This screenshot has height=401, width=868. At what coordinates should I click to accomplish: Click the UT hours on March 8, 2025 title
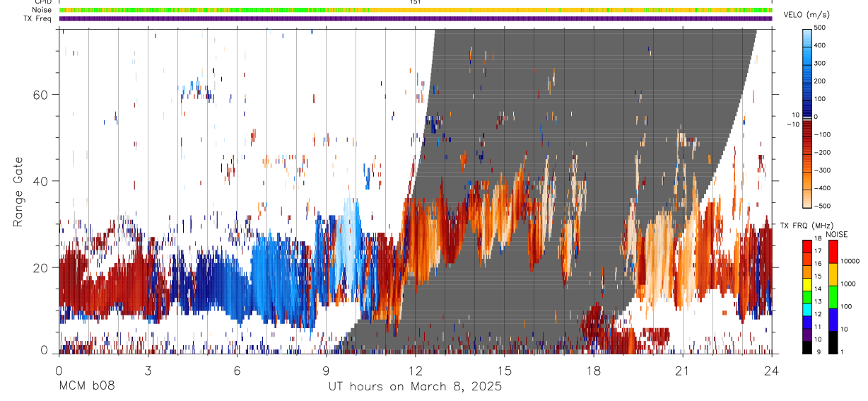tap(415, 386)
